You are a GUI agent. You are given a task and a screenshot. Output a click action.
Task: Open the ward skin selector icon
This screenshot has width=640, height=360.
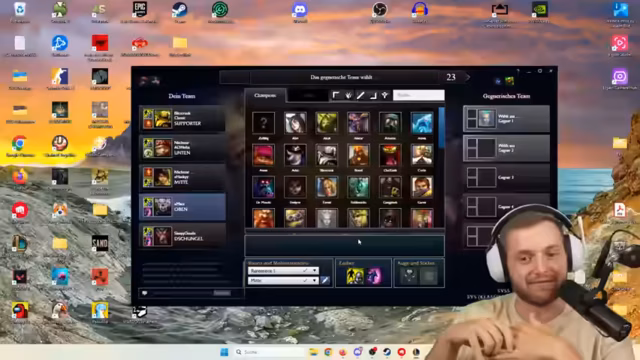tap(409, 276)
